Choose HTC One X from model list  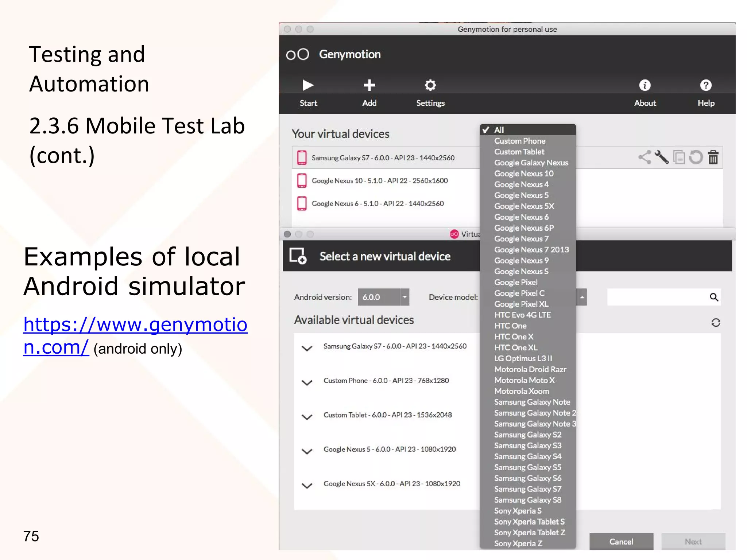tap(528, 337)
